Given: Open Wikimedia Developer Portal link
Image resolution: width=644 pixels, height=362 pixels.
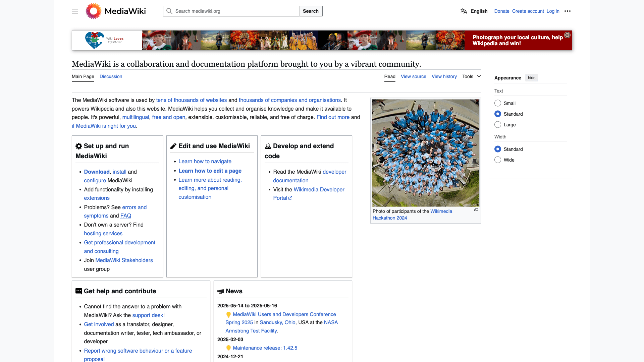Looking at the screenshot, I should pos(309,194).
